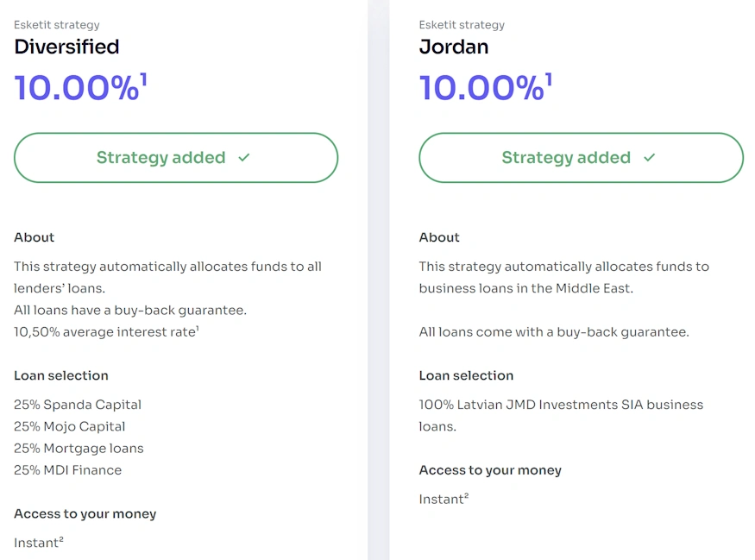The width and height of the screenshot is (755, 560).
Task: Click '25% Mortgage loans' entry
Action: [79, 449]
